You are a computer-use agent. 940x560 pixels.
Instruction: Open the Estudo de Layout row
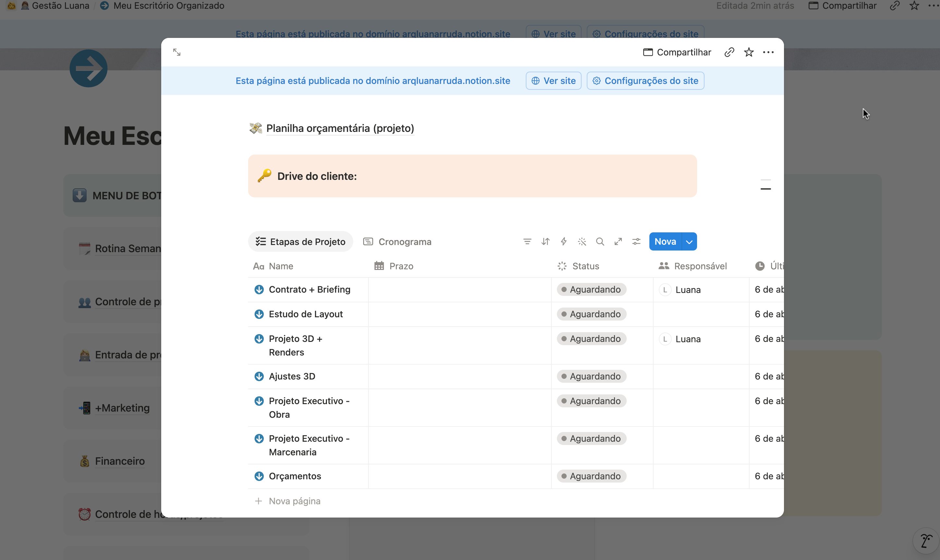tap(306, 314)
